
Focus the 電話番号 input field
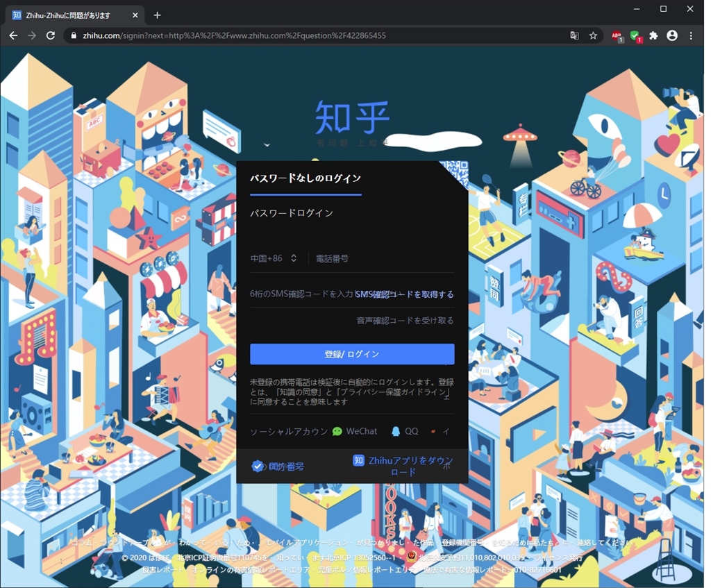point(385,258)
